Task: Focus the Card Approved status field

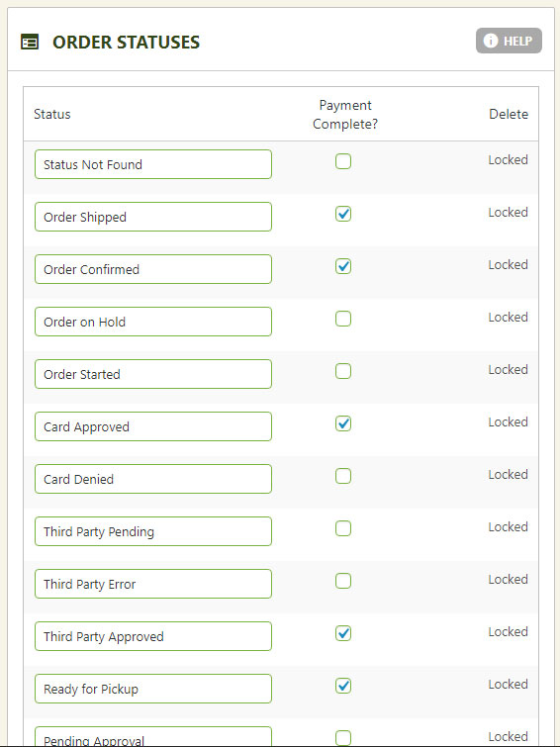Action: (x=153, y=426)
